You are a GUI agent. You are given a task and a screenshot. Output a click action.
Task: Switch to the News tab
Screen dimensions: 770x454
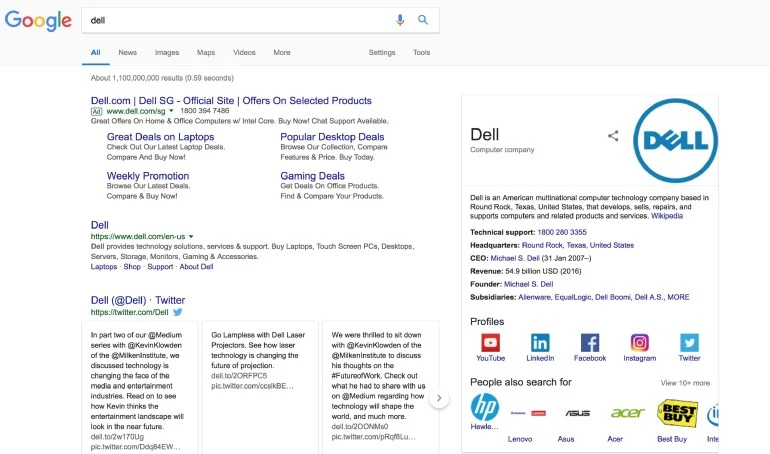(128, 52)
